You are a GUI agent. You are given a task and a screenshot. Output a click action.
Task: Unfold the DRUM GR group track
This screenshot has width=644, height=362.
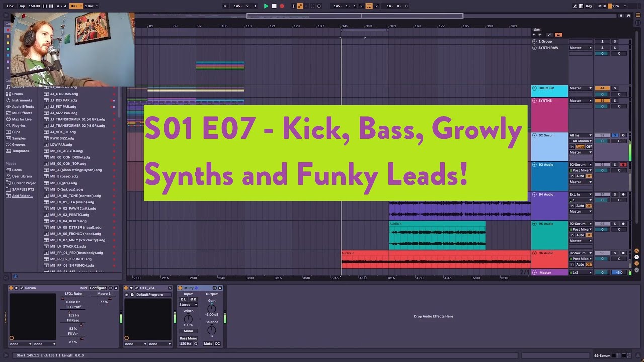click(x=534, y=88)
